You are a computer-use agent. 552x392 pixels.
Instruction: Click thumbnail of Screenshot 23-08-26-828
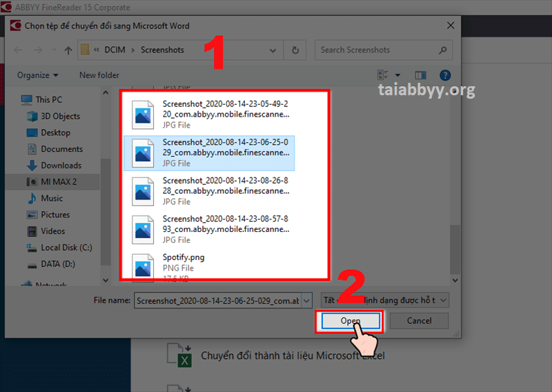(x=143, y=192)
